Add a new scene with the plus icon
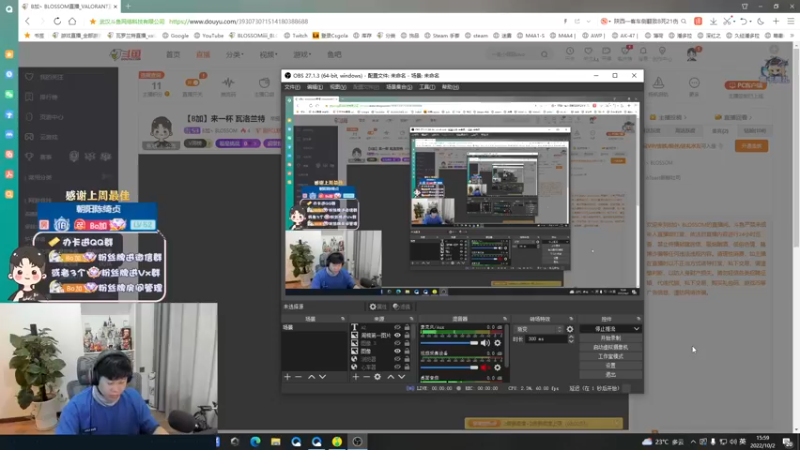This screenshot has width=800, height=450. click(287, 377)
